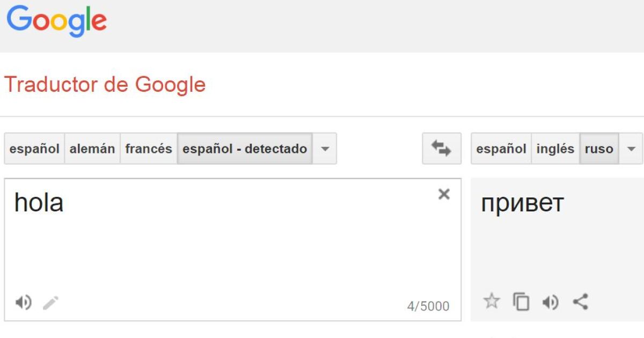Image resolution: width=644 pixels, height=338 pixels.
Task: Expand the source language dropdown arrow
Action: (x=325, y=149)
